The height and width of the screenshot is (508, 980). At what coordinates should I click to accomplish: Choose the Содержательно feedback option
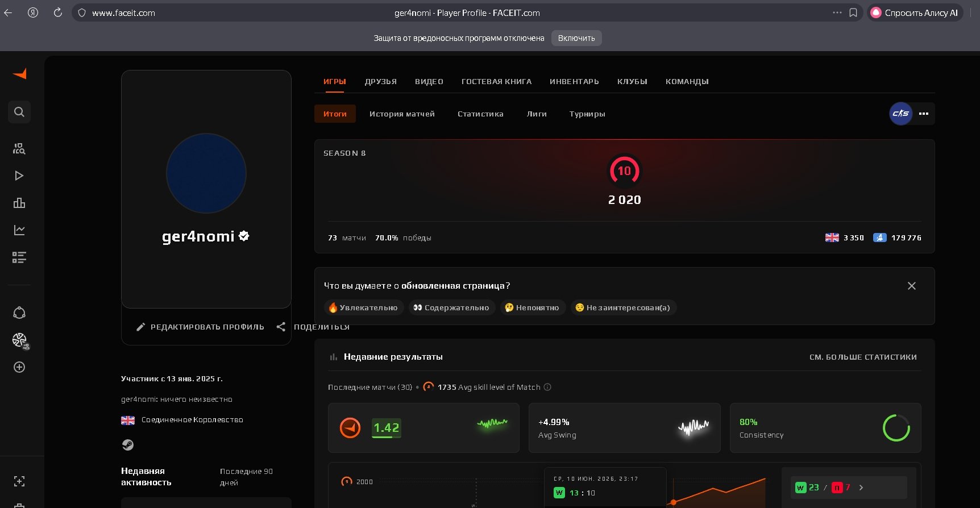point(452,307)
